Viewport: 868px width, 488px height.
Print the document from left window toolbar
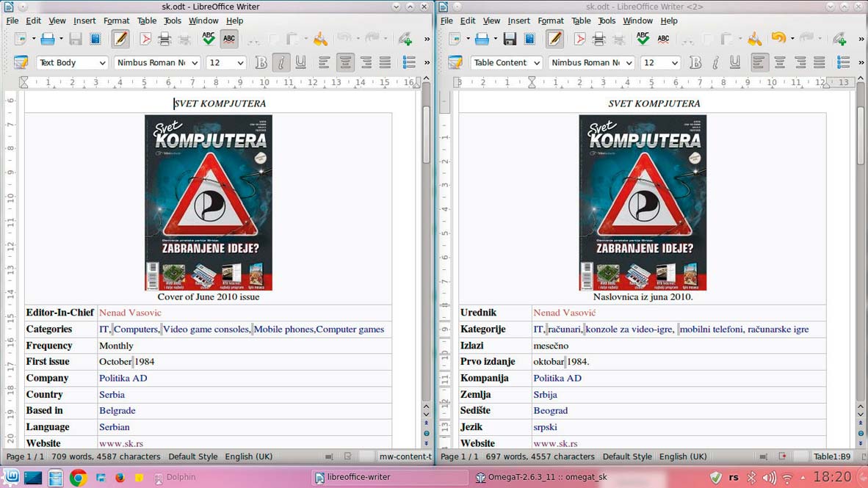coord(164,39)
